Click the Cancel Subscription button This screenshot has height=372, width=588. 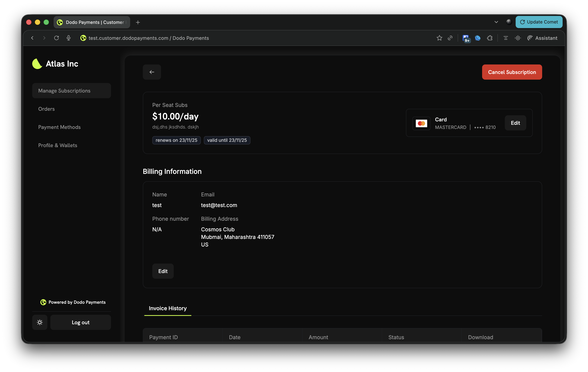pyautogui.click(x=512, y=72)
